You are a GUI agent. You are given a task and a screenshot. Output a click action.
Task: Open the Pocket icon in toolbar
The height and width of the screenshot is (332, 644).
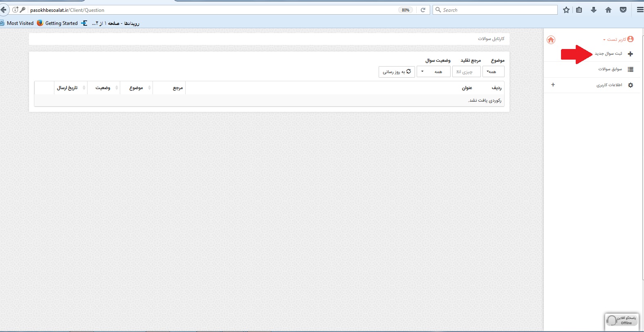623,10
